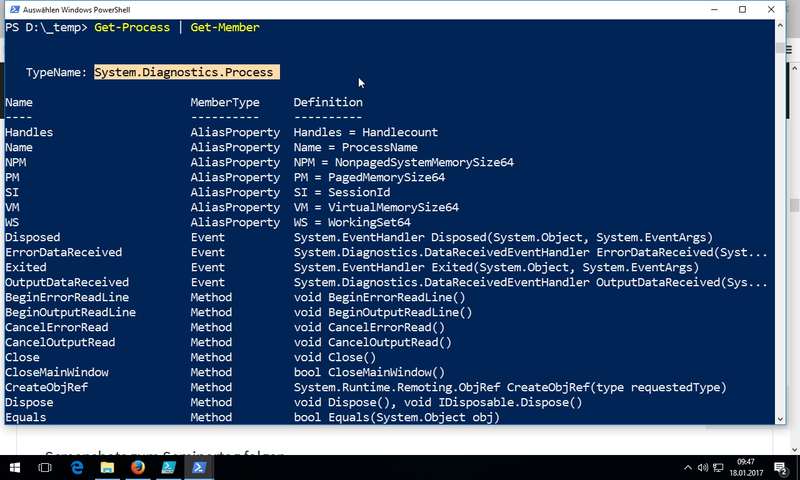The height and width of the screenshot is (480, 800).
Task: Click the console scrollbar up arrow
Action: coord(780,26)
